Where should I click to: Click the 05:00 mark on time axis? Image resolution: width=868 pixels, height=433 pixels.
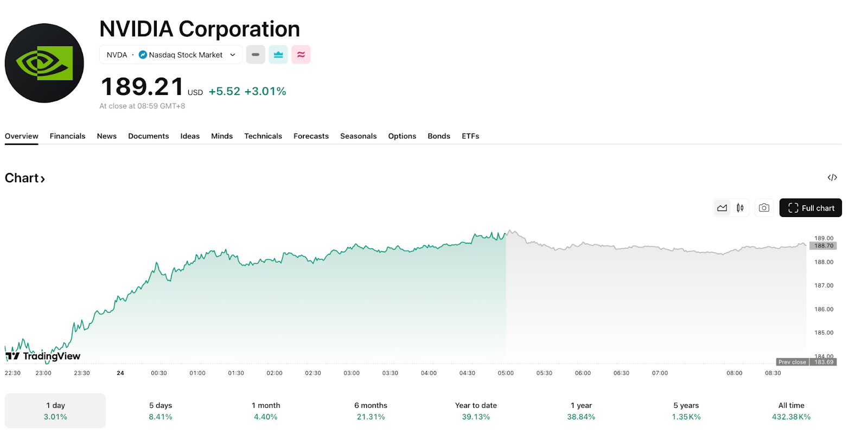[506, 373]
